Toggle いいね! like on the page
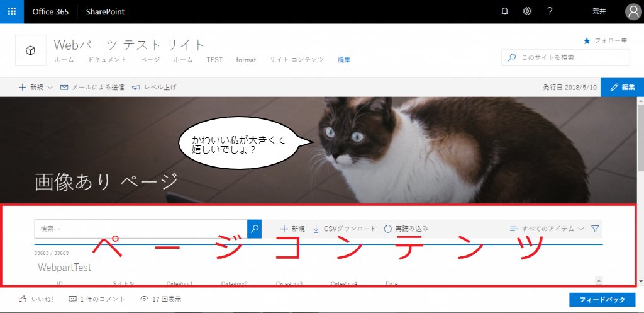 36,299
